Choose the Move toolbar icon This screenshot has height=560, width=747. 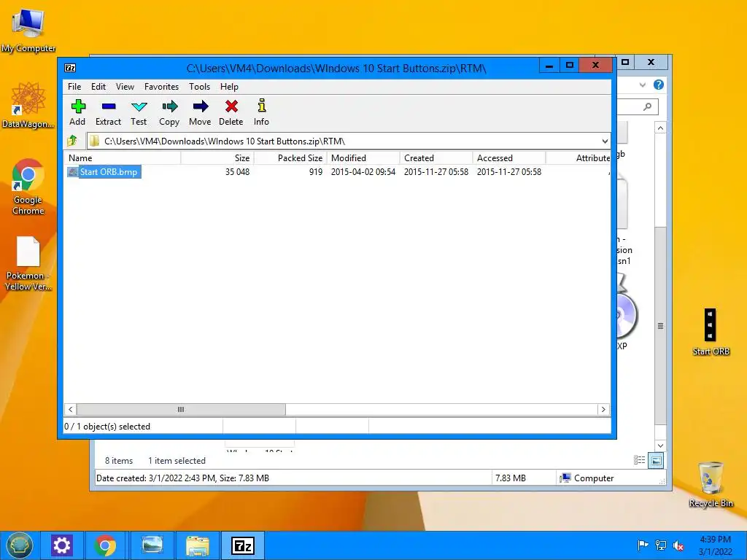[200, 112]
